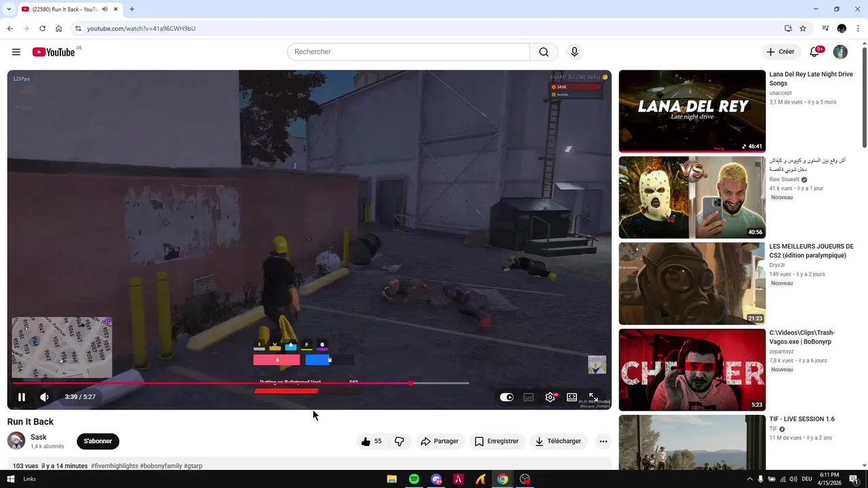The width and height of the screenshot is (868, 488).
Task: Close the Run It Back tab
Action: [x=116, y=9]
